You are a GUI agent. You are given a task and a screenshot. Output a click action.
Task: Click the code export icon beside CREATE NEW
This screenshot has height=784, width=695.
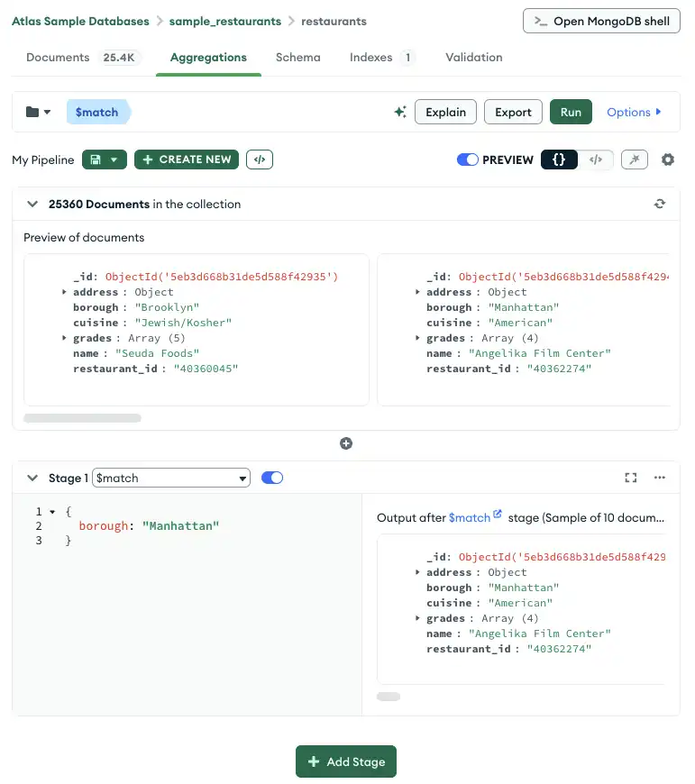click(x=260, y=159)
